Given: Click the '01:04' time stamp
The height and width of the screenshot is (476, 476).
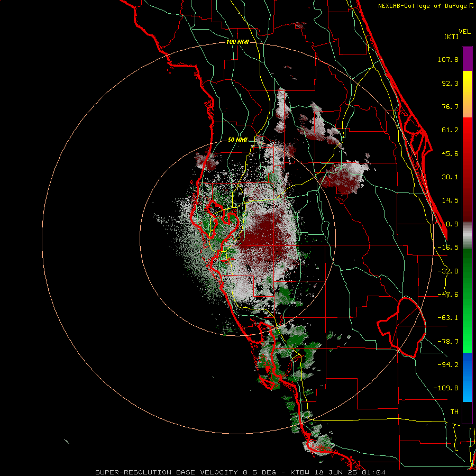Looking at the screenshot, I should coord(374,472).
